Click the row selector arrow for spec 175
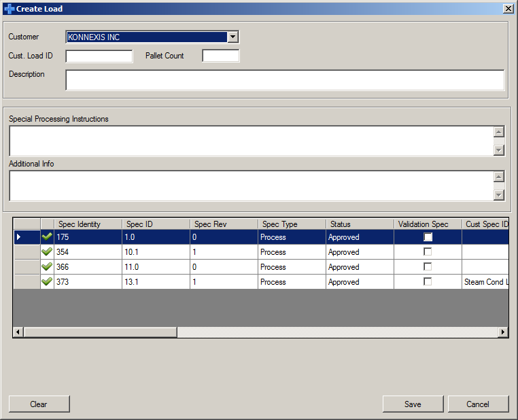Viewport: 518px width, 420px height. (x=19, y=237)
